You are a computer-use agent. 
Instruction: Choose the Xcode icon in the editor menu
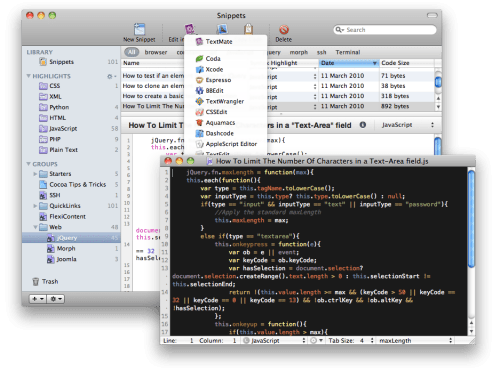pyautogui.click(x=199, y=69)
